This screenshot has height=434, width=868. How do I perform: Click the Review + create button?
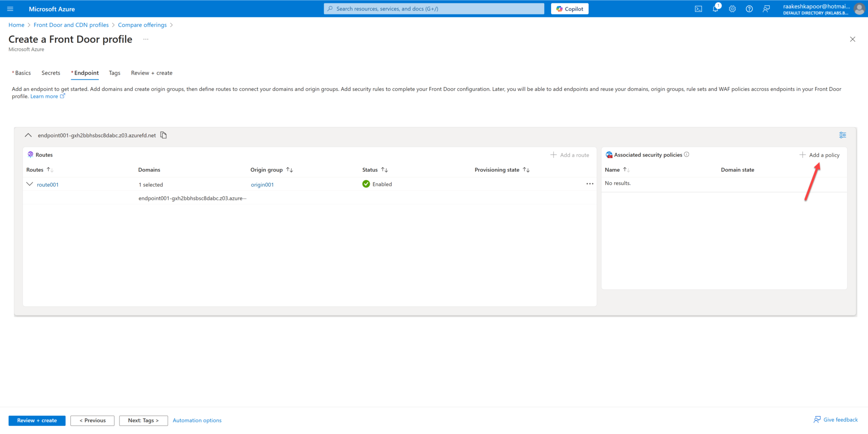37,420
